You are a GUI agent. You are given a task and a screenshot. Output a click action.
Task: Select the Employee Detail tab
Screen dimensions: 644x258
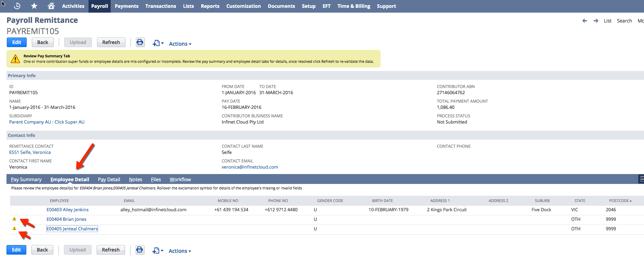coord(70,180)
